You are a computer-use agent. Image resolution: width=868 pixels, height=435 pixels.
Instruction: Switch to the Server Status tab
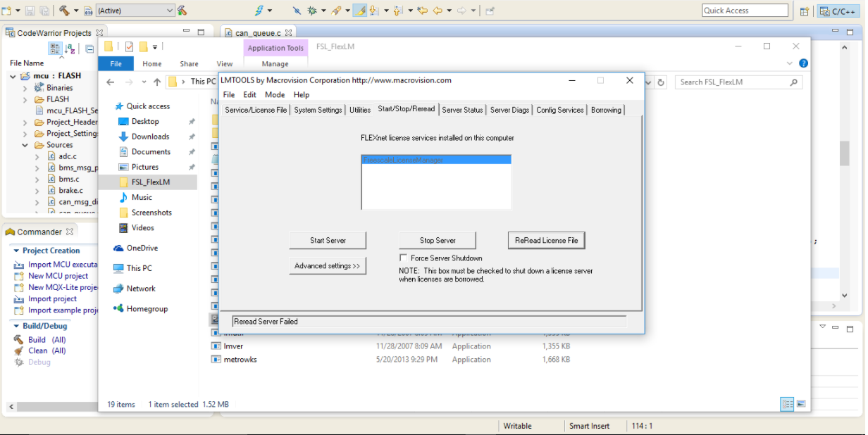tap(462, 110)
